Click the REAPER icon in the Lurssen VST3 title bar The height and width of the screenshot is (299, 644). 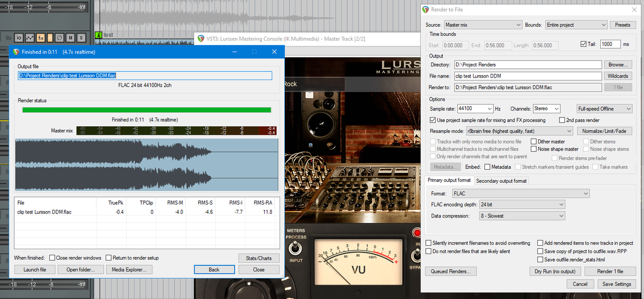[x=201, y=39]
